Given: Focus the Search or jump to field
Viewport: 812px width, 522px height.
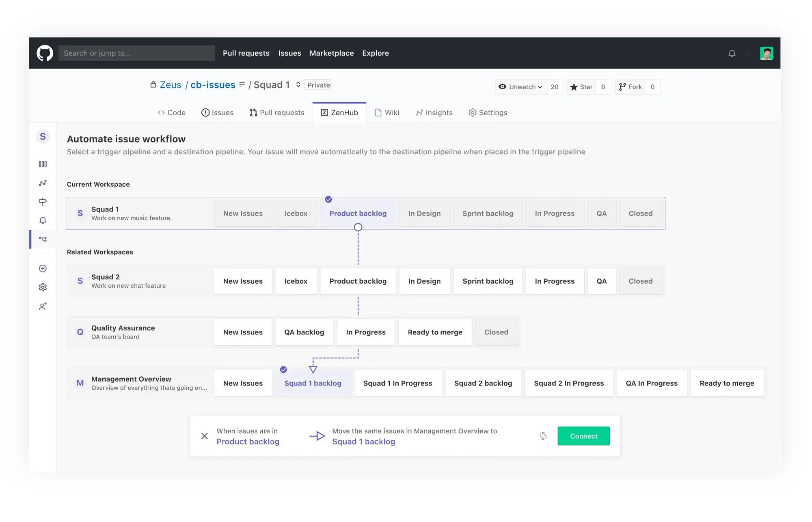Looking at the screenshot, I should (x=136, y=53).
